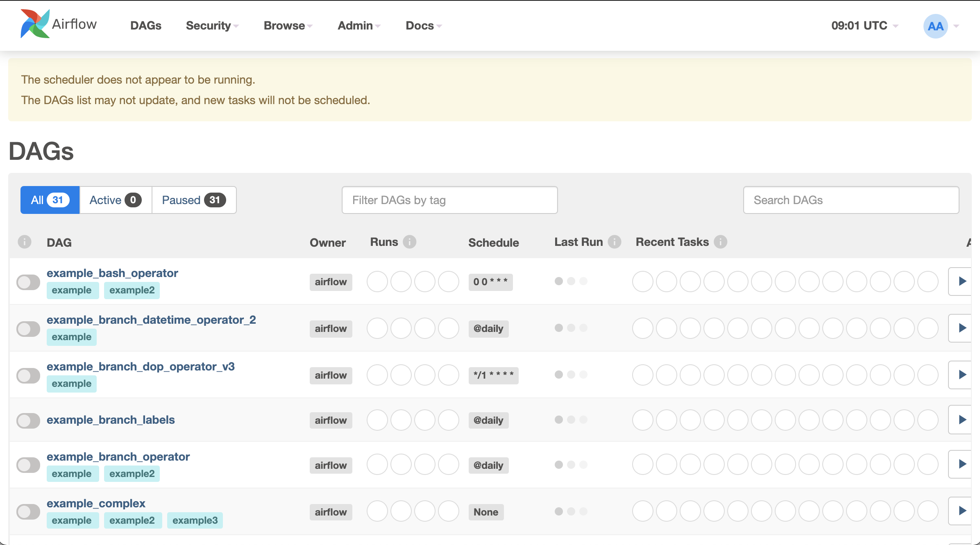Open the example_branch_datetime_operator_2 DAG link
Viewport: 980px width, 545px height.
151,320
